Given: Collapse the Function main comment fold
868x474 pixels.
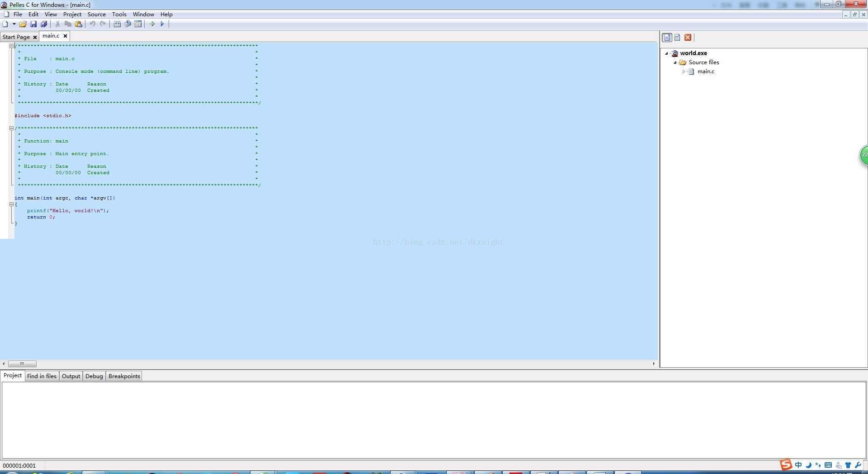Looking at the screenshot, I should (12, 128).
